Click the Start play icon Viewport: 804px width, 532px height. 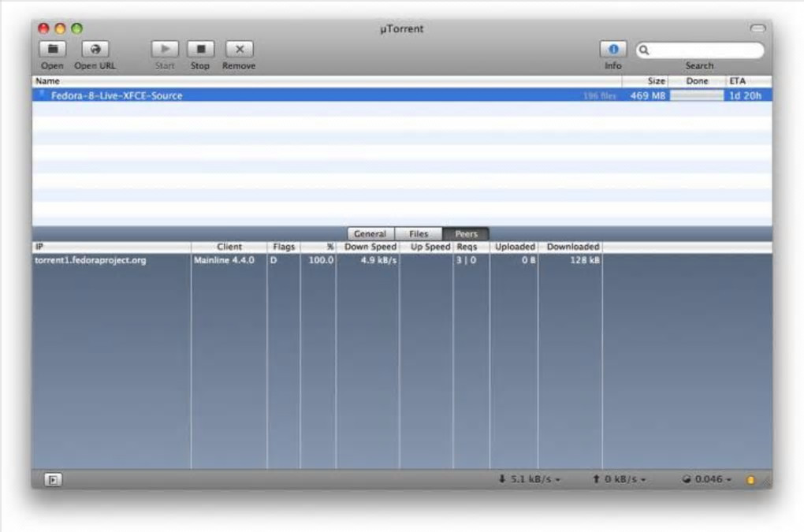pos(165,49)
